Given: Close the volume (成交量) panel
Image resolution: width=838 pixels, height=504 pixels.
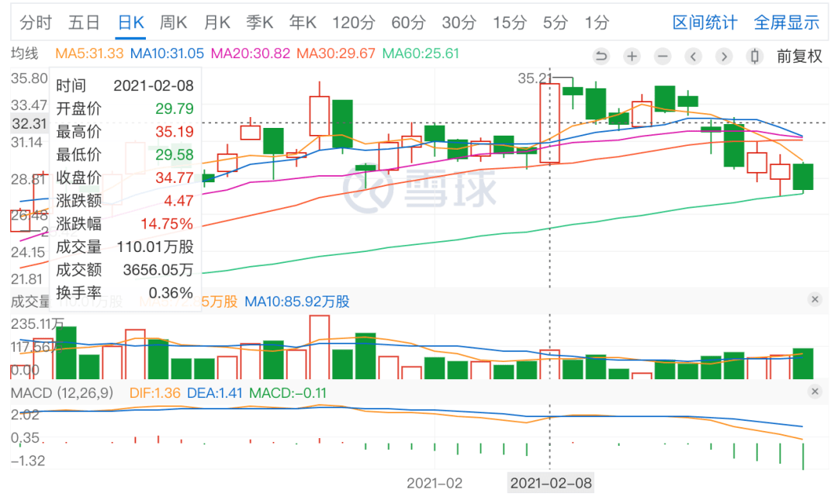Looking at the screenshot, I should click(x=815, y=299).
